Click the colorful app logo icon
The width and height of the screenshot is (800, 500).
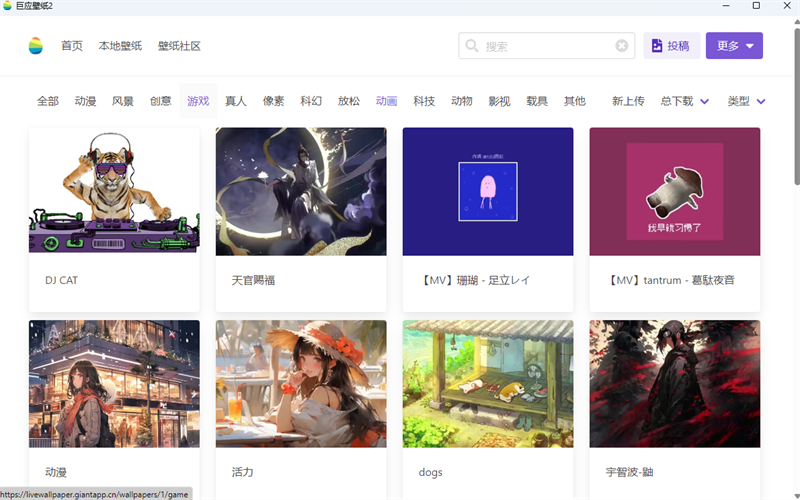click(36, 46)
